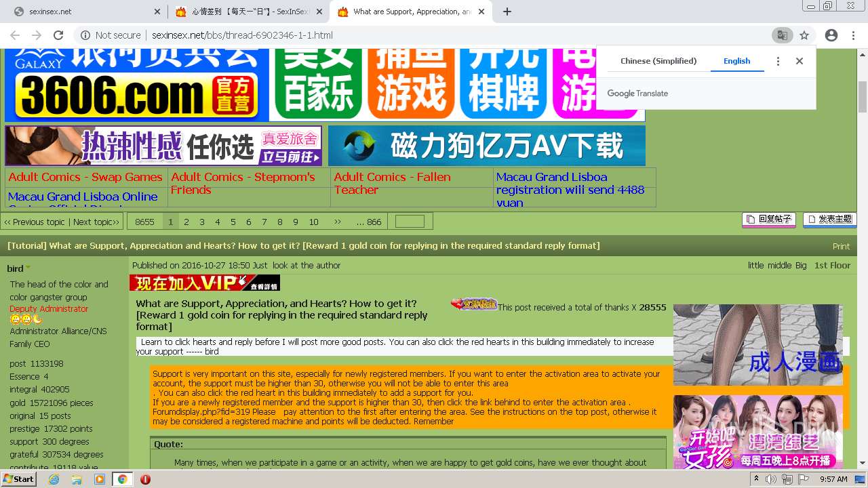The height and width of the screenshot is (488, 868).
Task: Click the blue chess and card tile
Action: tap(503, 83)
